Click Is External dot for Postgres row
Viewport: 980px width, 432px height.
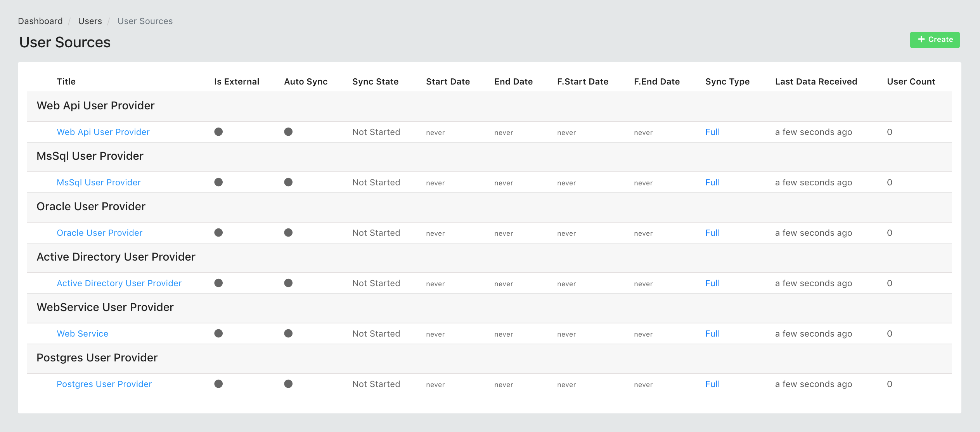click(218, 384)
